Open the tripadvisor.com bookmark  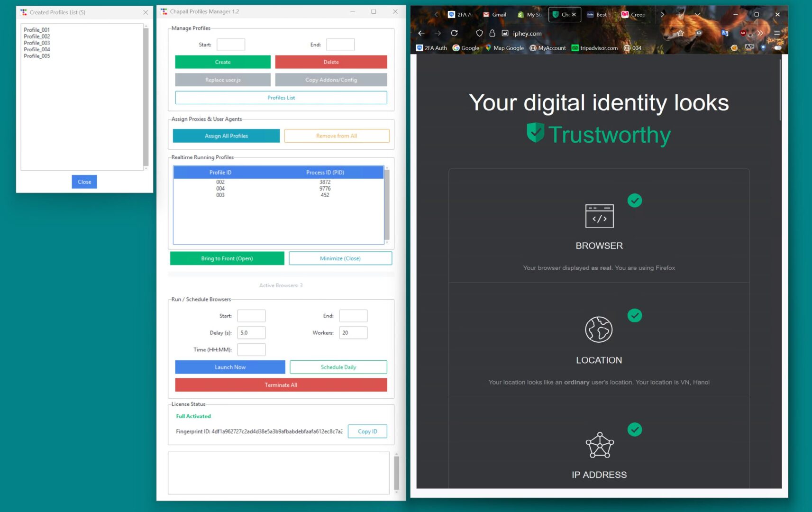[594, 48]
